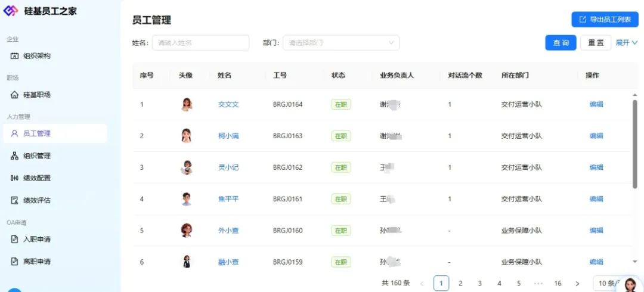Screen dimensions: 644x292
Task: Click the 绩效评估 icon in sidebar
Action: coord(15,200)
